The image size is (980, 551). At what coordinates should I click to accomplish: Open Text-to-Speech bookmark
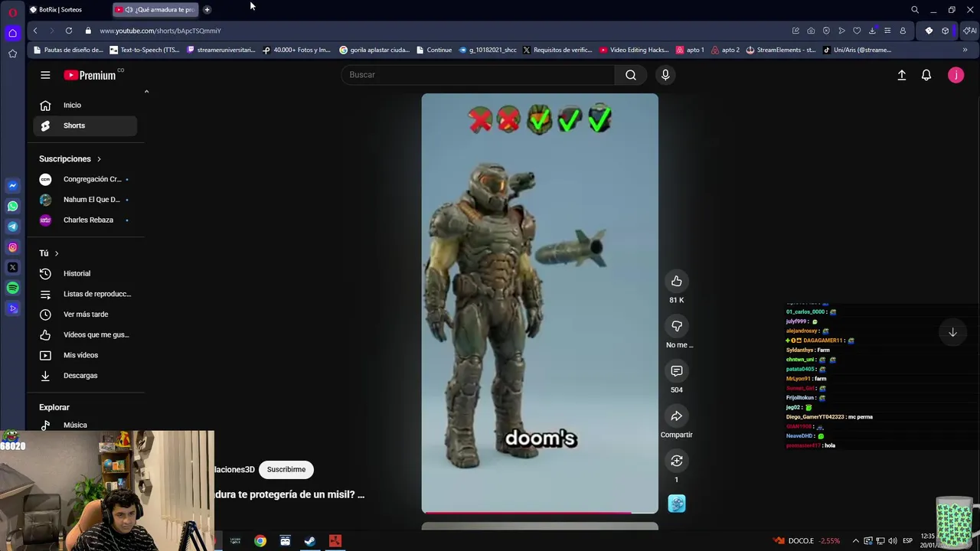pos(145,50)
